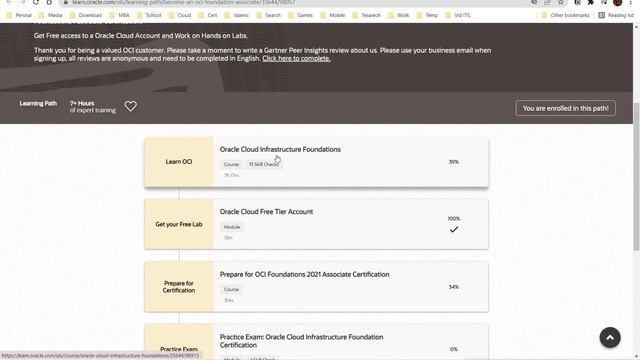Click the Module tag under Free Tier Account
Image resolution: width=640 pixels, height=360 pixels.
[232, 227]
